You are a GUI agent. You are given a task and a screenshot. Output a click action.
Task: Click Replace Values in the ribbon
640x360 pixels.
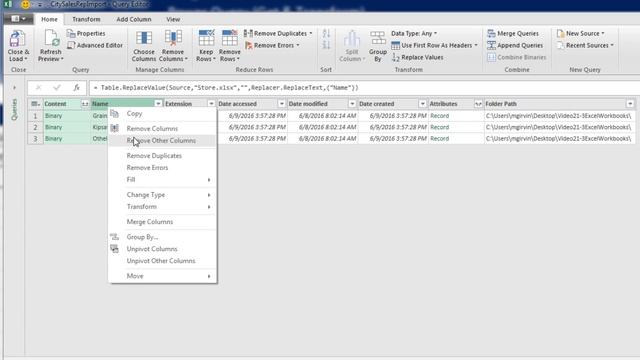coord(417,58)
